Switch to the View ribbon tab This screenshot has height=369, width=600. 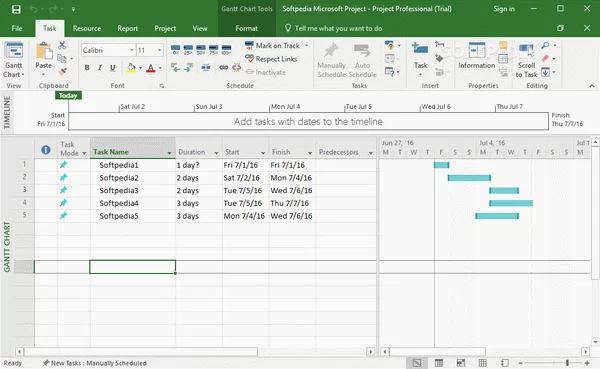coord(200,28)
